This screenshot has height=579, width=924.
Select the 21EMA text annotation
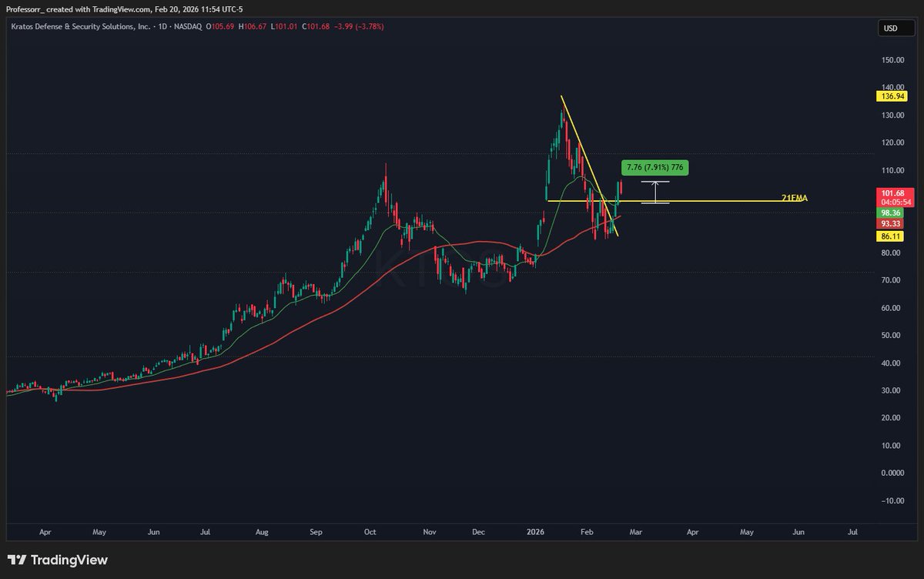(x=794, y=199)
